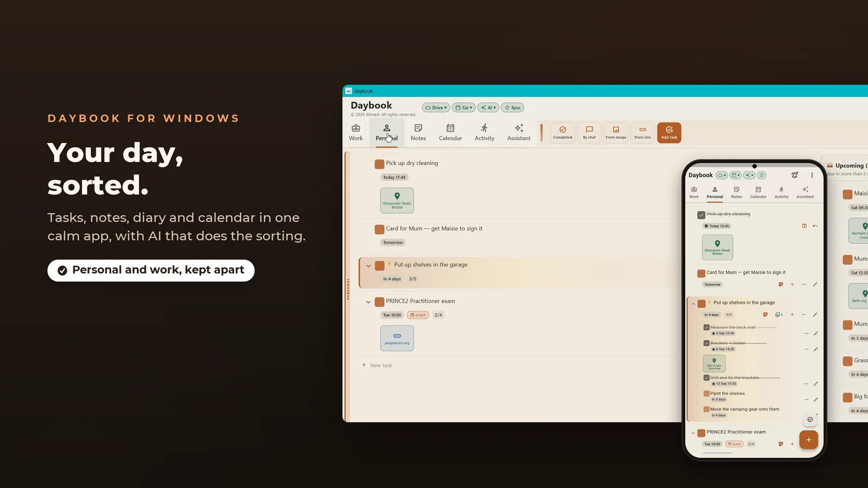Open the sync circle icon on phone header
868x488 pixels.
[x=762, y=175]
